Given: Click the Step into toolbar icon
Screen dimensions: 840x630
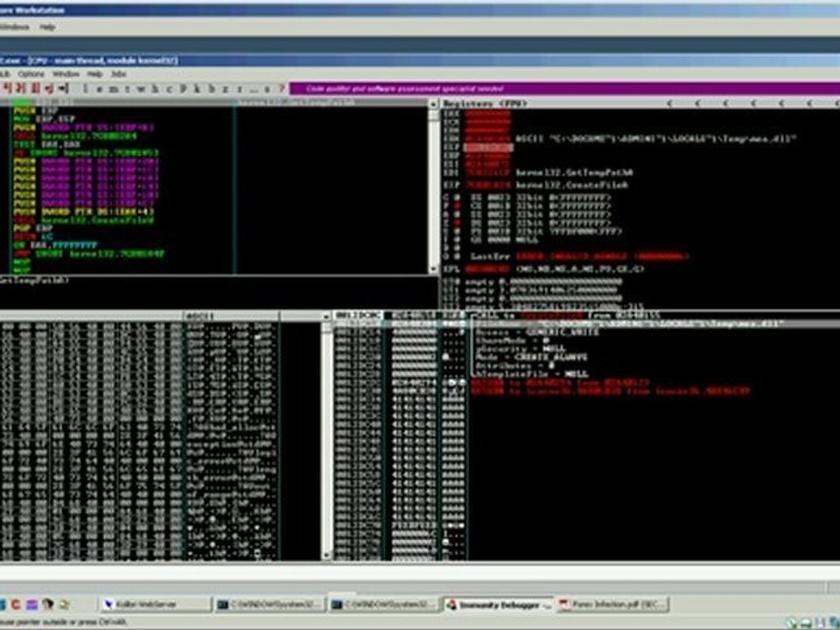Looking at the screenshot, I should coord(7,88).
